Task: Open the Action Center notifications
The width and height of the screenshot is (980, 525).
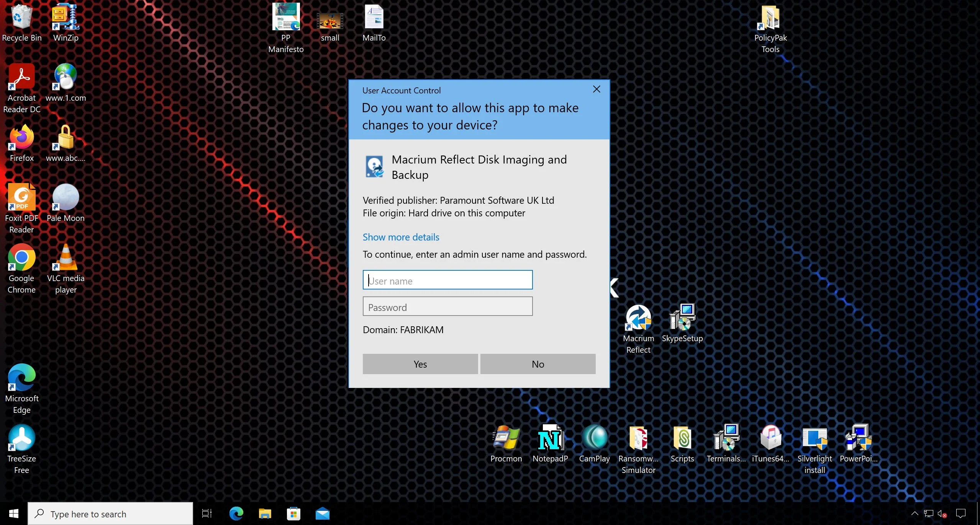Action: pos(960,514)
